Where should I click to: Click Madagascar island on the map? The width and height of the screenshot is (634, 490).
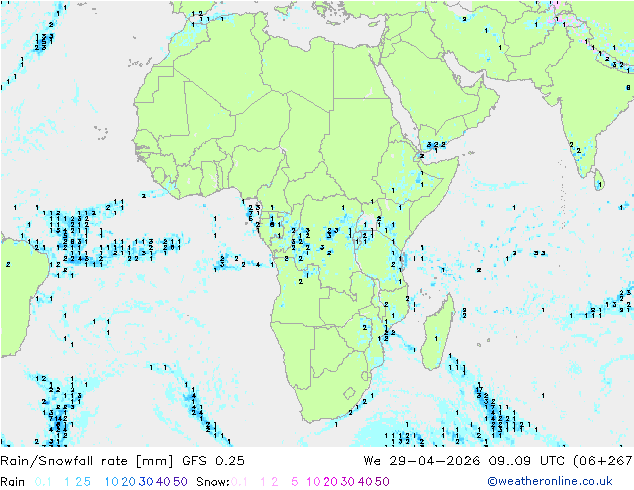tap(438, 334)
